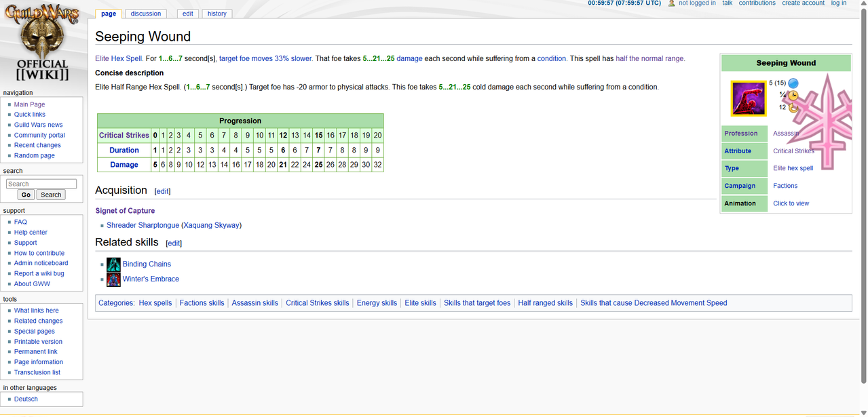
Task: Open Shreader Sharptongue link
Action: pos(143,226)
